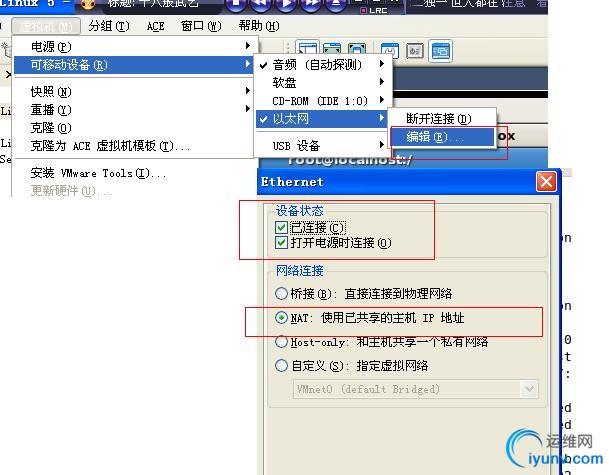The width and height of the screenshot is (609, 475).
Task: Click the toolbar drag handle beside the view icons
Action: coord(288,50)
